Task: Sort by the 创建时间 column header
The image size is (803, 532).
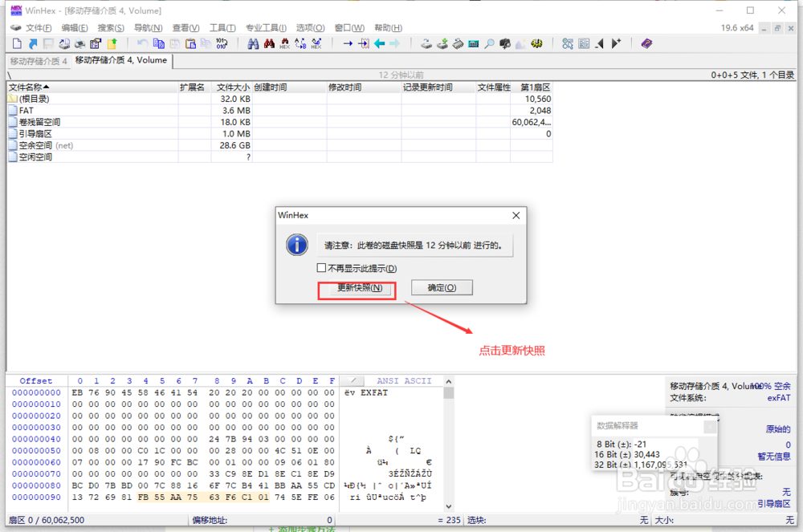Action: 290,87
